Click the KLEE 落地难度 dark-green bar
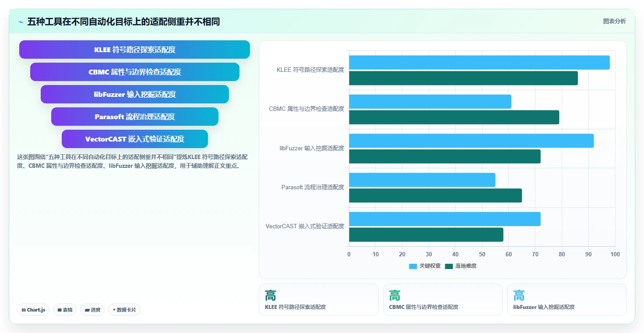The width and height of the screenshot is (644, 333). point(463,78)
